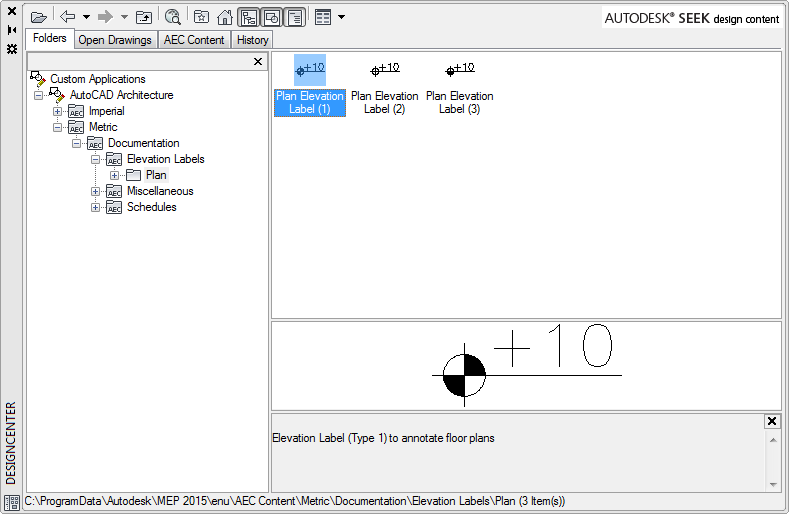Switch to the AEC Content tab
Image resolution: width=789 pixels, height=514 pixels.
pos(194,40)
